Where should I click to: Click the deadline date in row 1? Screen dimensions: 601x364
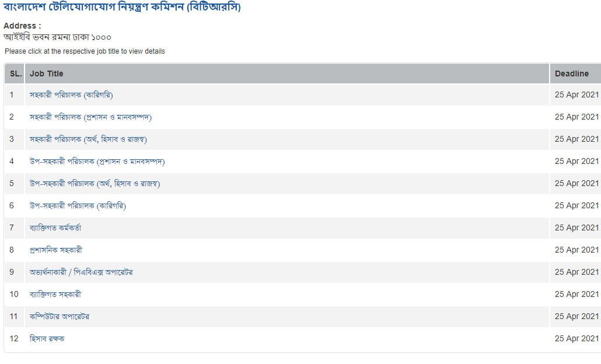tap(576, 94)
